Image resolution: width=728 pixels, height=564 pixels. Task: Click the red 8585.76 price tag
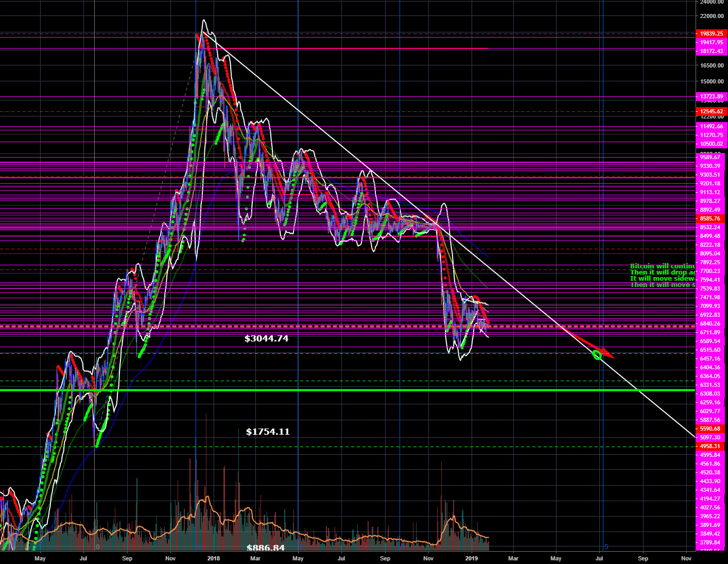pos(710,218)
